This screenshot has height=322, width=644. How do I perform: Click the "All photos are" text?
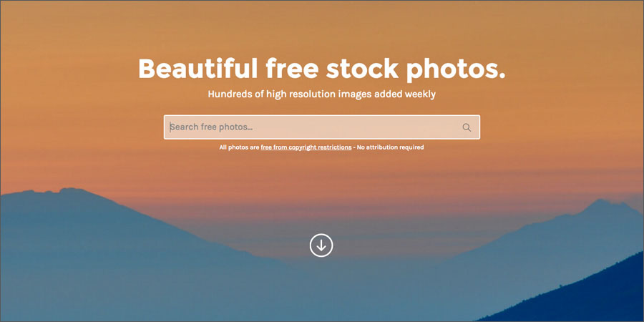coord(239,147)
